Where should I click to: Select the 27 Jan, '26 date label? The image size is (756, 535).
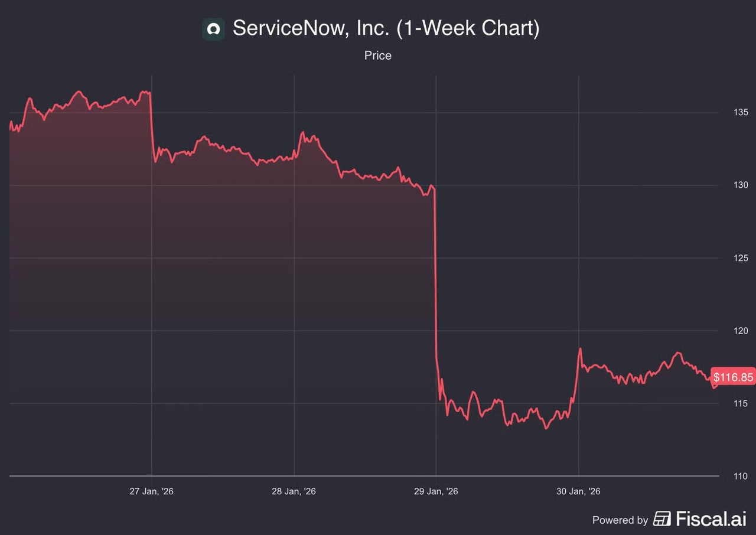tap(152, 491)
